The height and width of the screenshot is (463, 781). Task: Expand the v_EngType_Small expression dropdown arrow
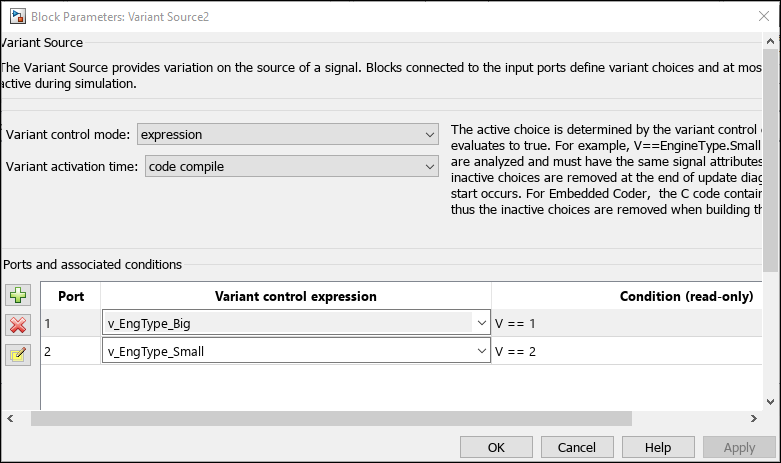(x=478, y=351)
